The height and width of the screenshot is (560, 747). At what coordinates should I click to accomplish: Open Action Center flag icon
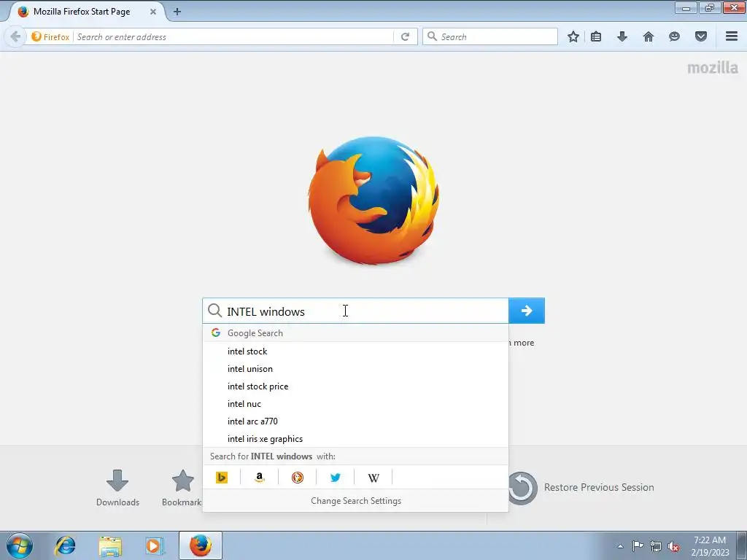click(x=638, y=545)
